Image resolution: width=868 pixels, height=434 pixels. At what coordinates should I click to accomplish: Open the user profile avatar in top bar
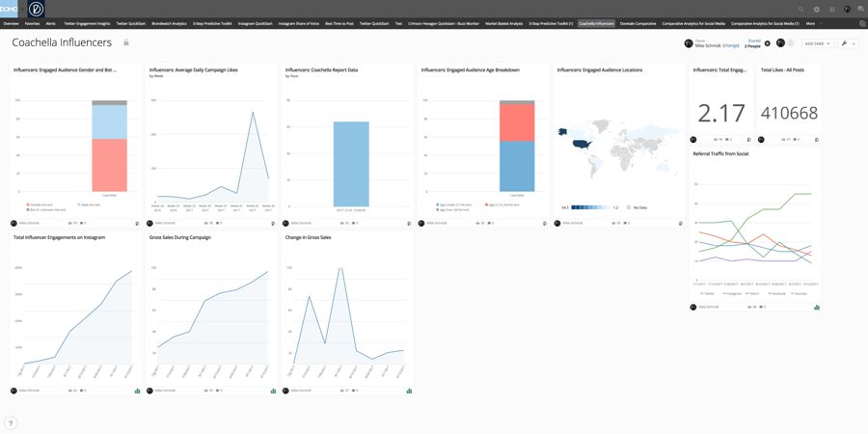click(847, 10)
